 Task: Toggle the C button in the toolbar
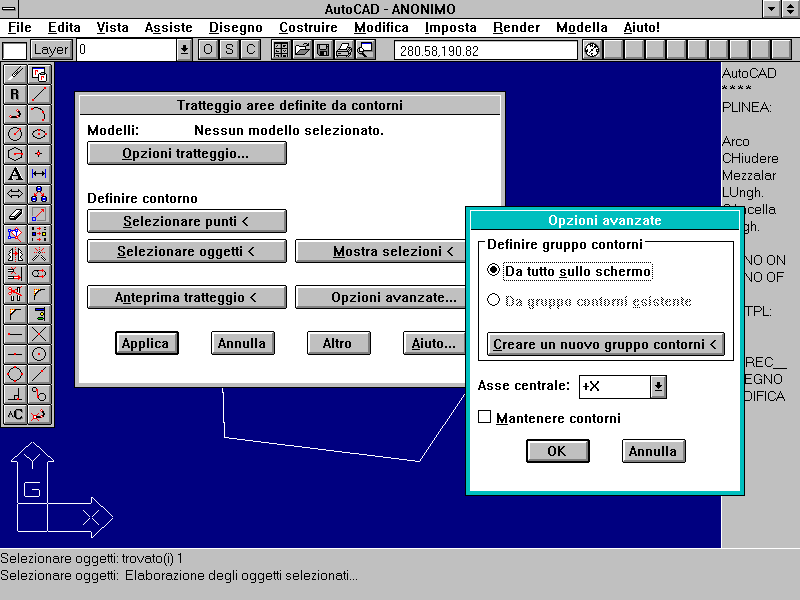tap(251, 50)
